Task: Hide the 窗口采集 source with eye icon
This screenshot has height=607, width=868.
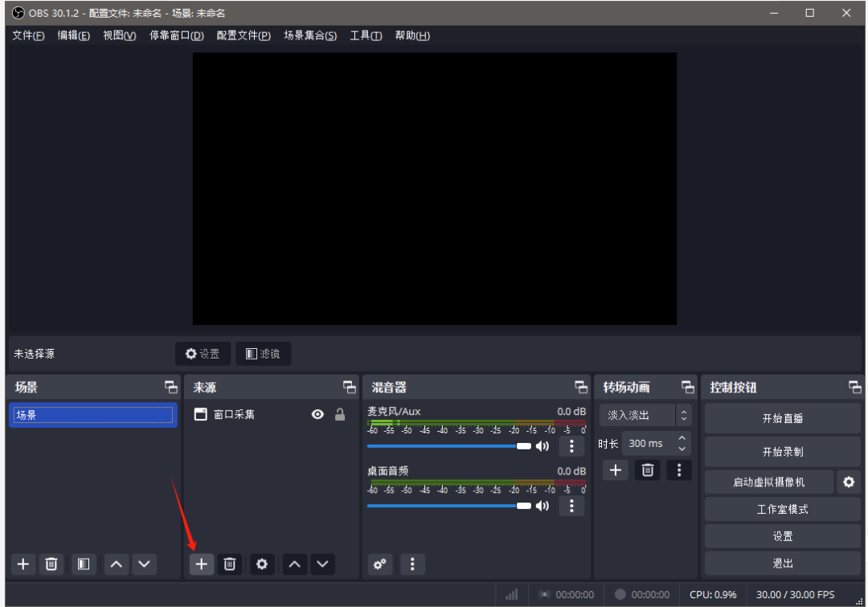Action: (317, 415)
